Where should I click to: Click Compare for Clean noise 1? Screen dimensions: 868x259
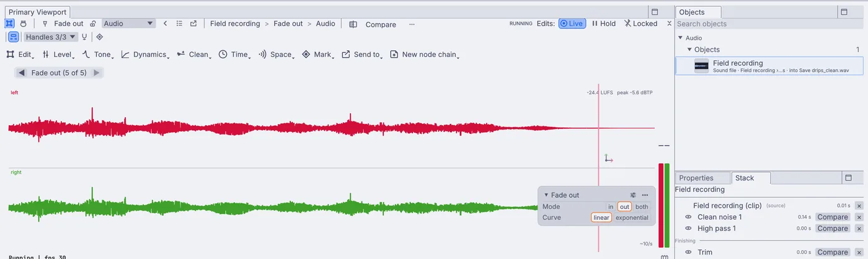pyautogui.click(x=833, y=217)
